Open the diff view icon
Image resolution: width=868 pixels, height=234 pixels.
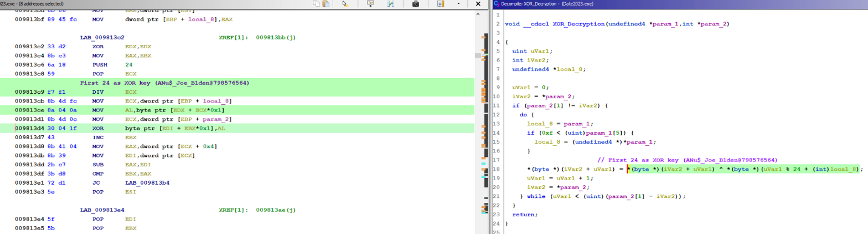pyautogui.click(x=391, y=4)
